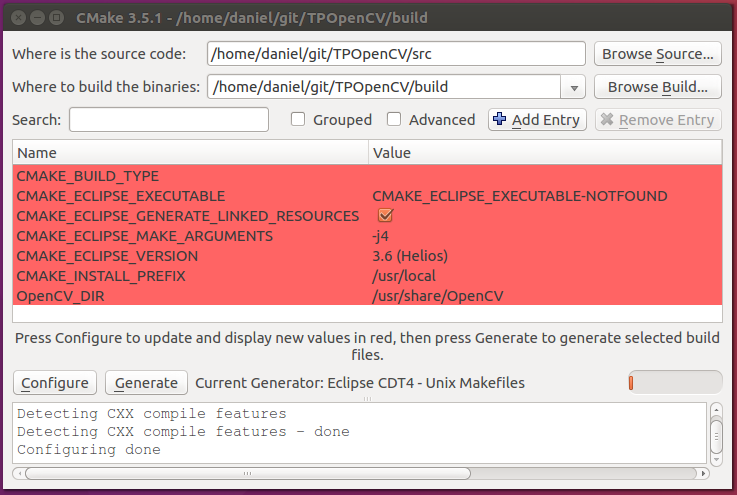Edit the /usr/share/OpenCV value
Viewport: 737px width, 495px height.
[x=438, y=296]
